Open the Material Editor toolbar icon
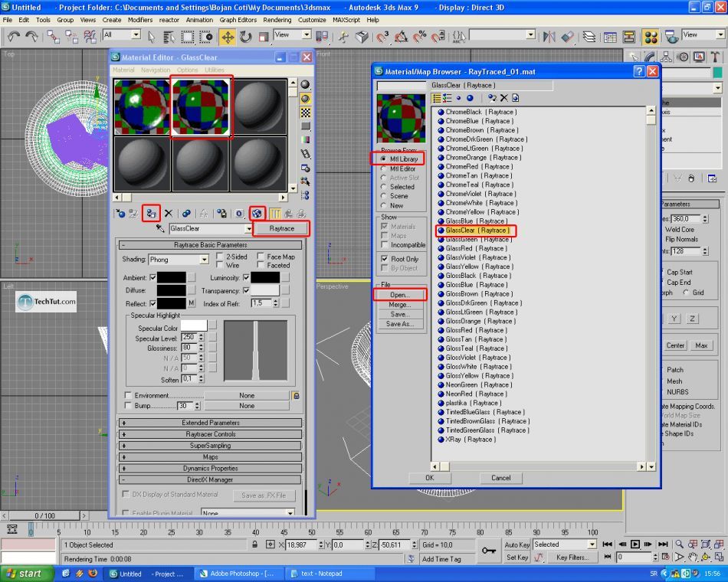The width and height of the screenshot is (728, 582). coord(651,37)
